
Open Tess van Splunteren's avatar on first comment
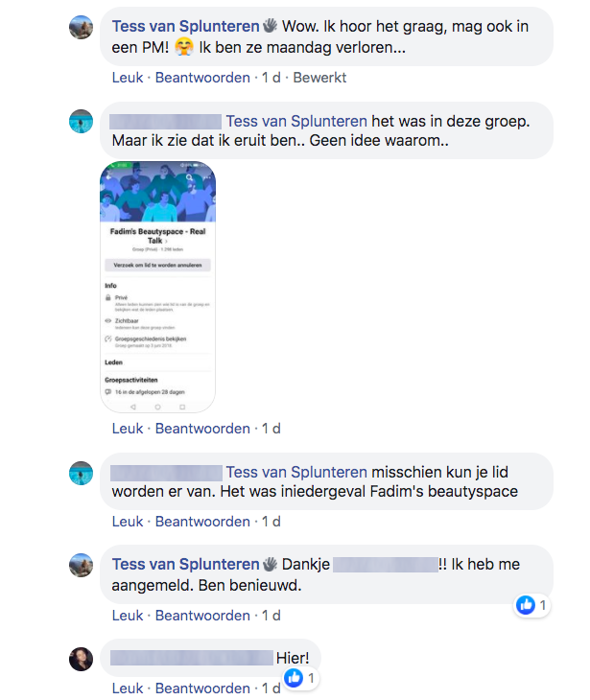pyautogui.click(x=81, y=27)
